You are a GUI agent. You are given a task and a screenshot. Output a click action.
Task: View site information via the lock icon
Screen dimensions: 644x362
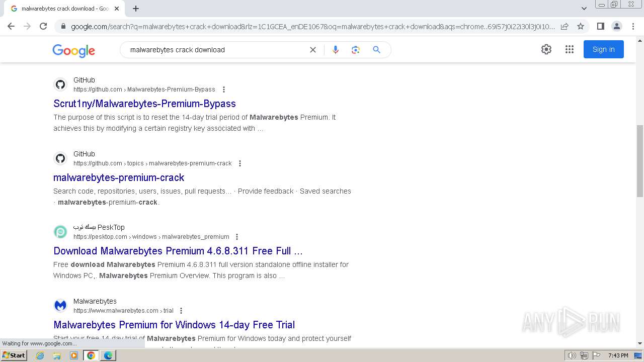[63, 26]
